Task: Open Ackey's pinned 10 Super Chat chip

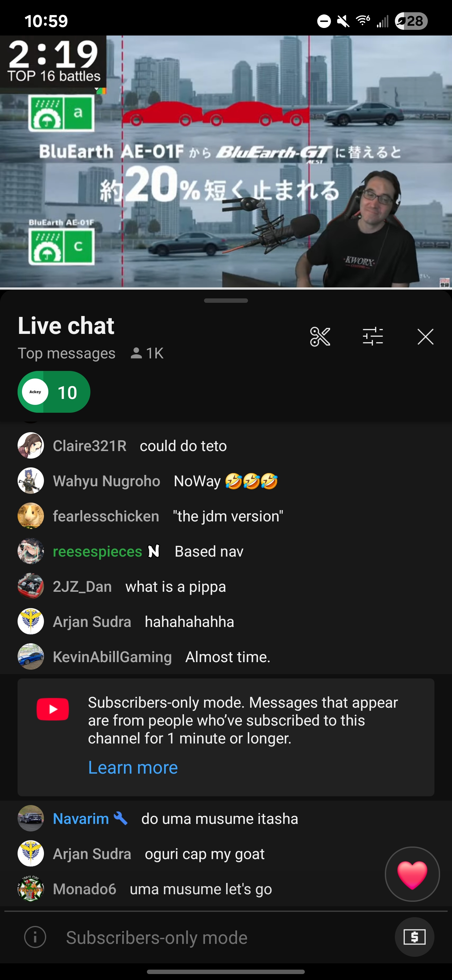Action: pyautogui.click(x=54, y=392)
